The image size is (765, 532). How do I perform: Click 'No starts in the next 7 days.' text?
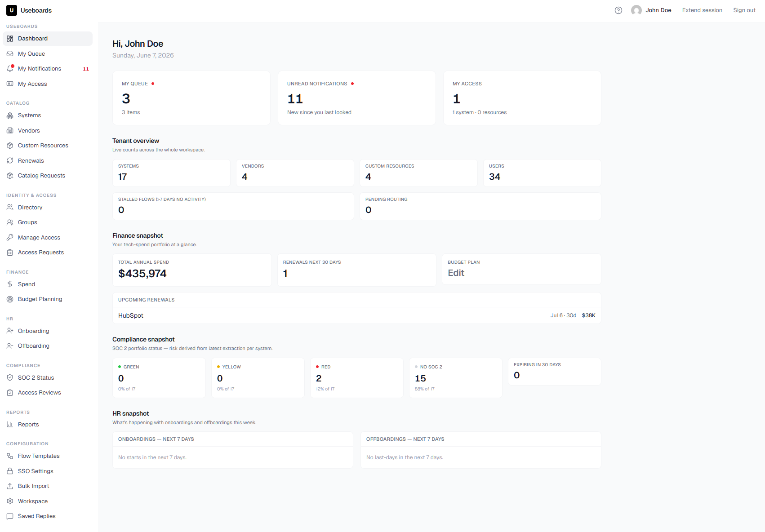click(152, 457)
